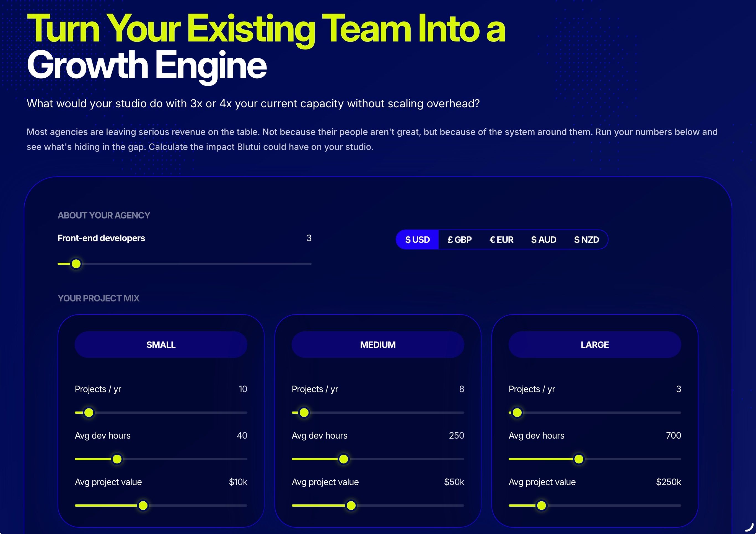Click the Small Avg dev hours slider handle
The height and width of the screenshot is (534, 756).
117,459
